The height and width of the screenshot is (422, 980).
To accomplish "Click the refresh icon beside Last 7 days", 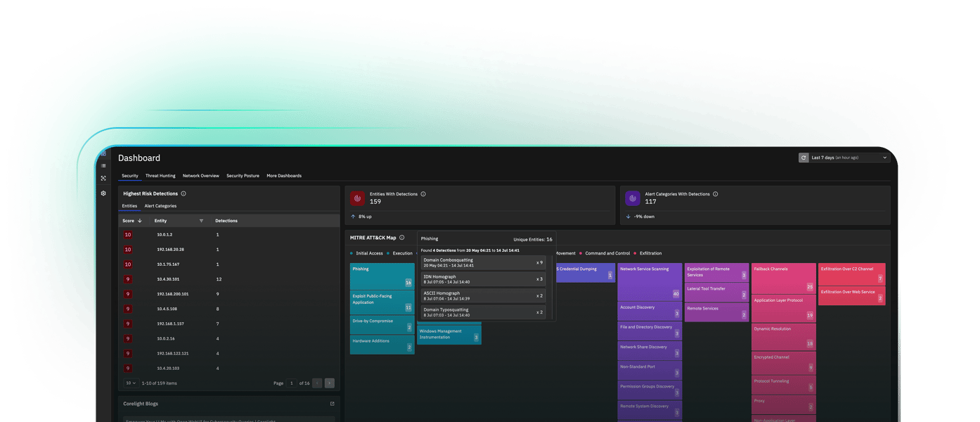I will tap(804, 158).
